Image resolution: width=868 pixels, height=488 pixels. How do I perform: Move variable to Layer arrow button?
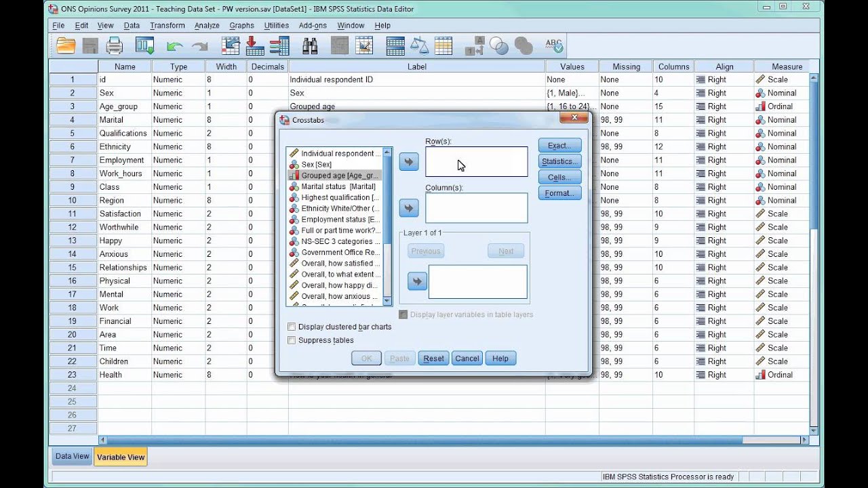(418, 281)
